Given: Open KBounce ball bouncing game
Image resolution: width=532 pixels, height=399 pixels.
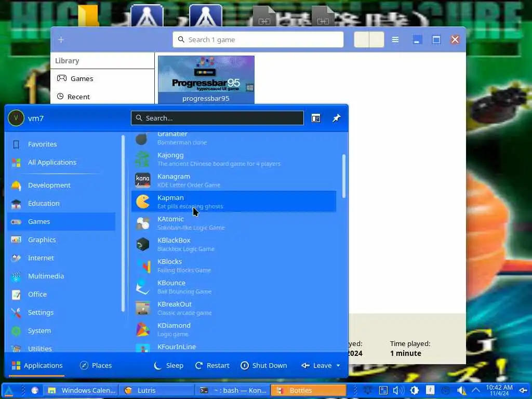Looking at the screenshot, I should [x=234, y=287].
